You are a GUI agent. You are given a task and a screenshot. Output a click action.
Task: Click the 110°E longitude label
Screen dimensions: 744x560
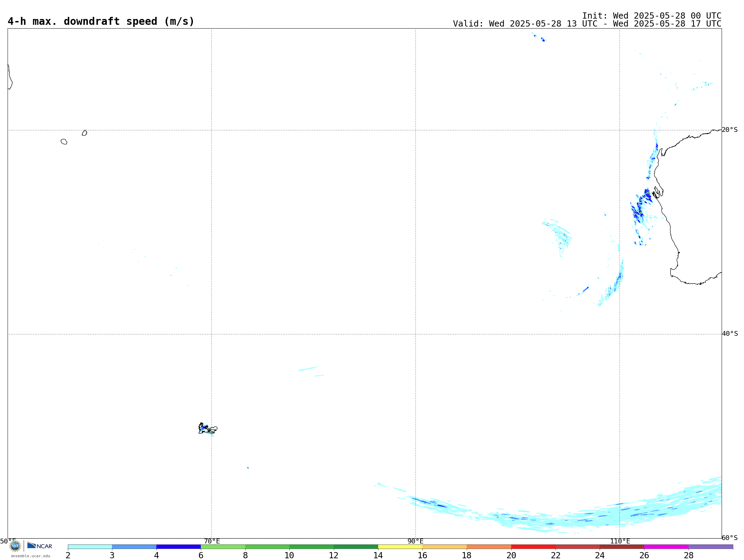(x=620, y=541)
